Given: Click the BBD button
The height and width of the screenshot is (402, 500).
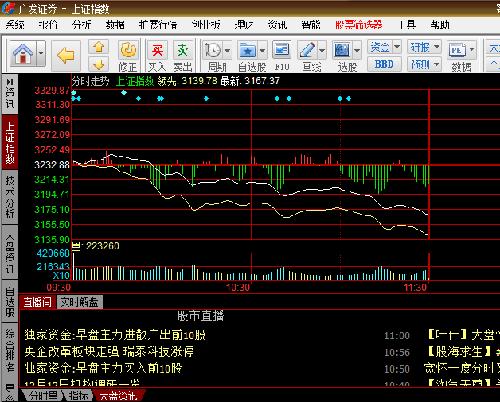Looking at the screenshot, I should pyautogui.click(x=384, y=64).
